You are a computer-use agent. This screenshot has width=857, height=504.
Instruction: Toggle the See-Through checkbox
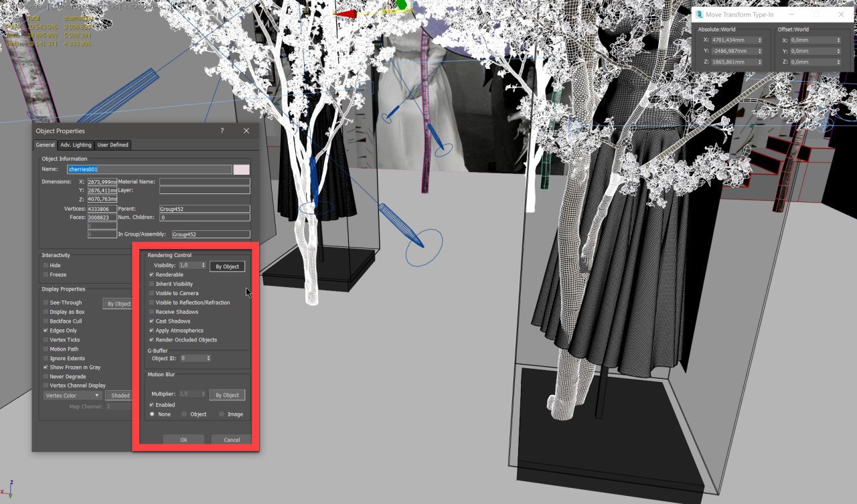(x=46, y=303)
